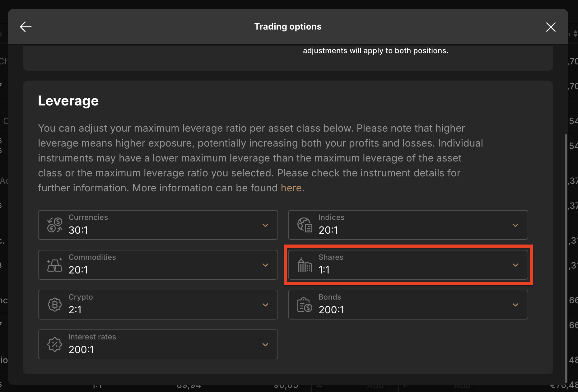
Task: Open the Currencies leverage dropdown
Action: pos(265,225)
